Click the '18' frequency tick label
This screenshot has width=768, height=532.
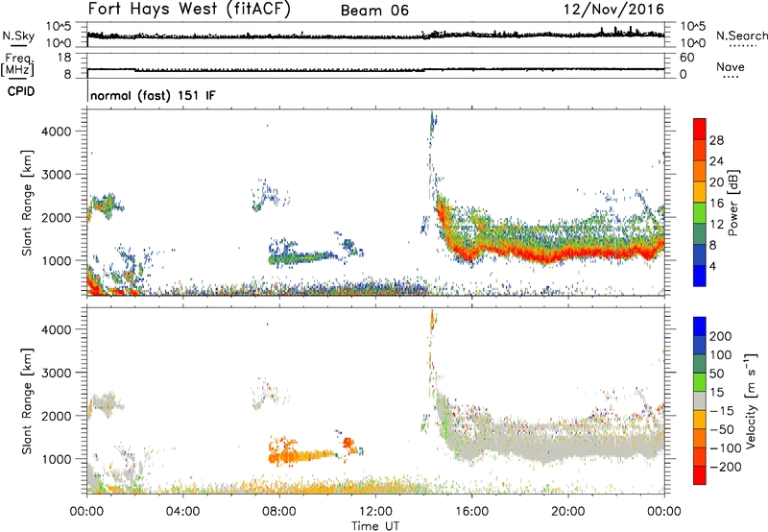pyautogui.click(x=64, y=58)
